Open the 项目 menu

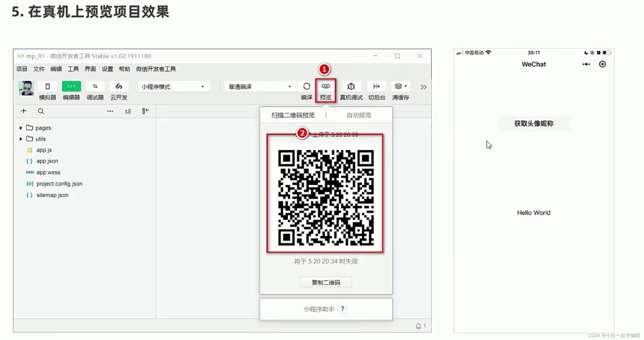coord(22,69)
